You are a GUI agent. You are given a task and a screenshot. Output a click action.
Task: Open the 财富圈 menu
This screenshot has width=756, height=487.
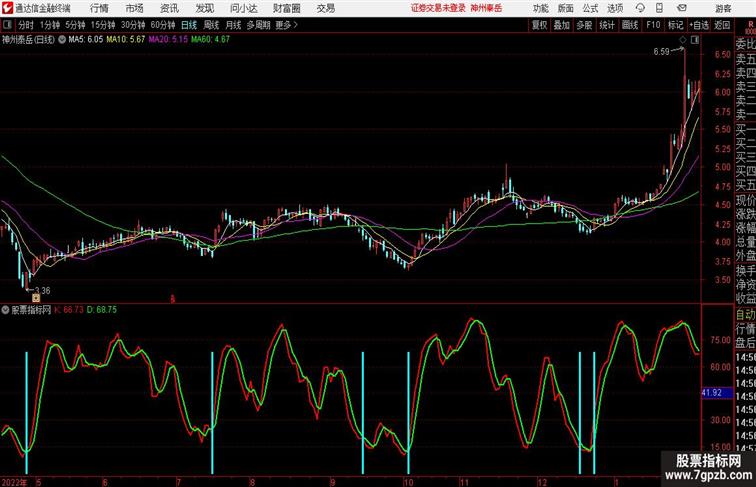[x=287, y=8]
